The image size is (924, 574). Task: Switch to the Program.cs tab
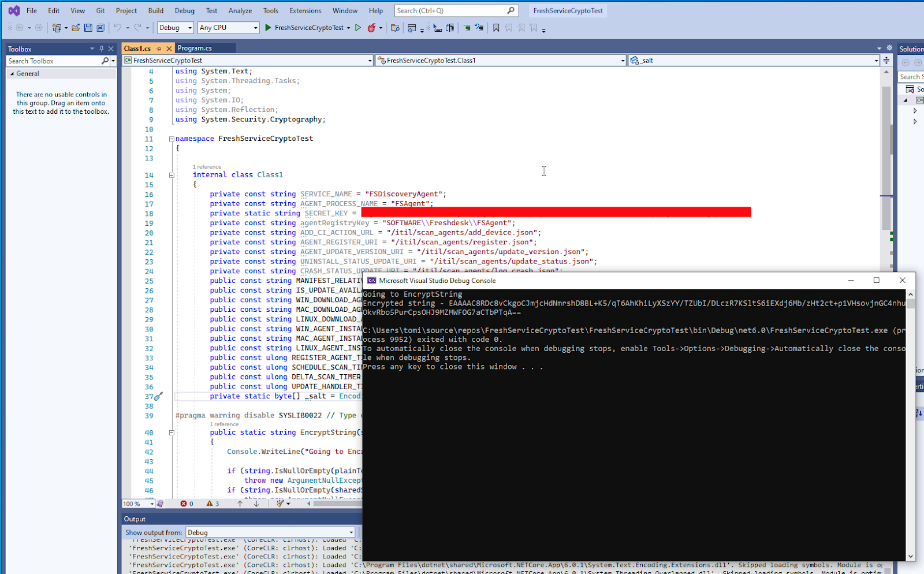pyautogui.click(x=195, y=49)
